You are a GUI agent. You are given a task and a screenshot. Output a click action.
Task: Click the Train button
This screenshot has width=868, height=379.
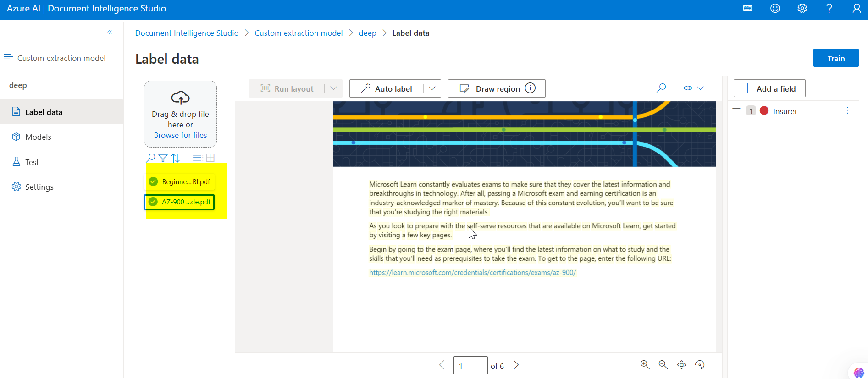point(836,58)
